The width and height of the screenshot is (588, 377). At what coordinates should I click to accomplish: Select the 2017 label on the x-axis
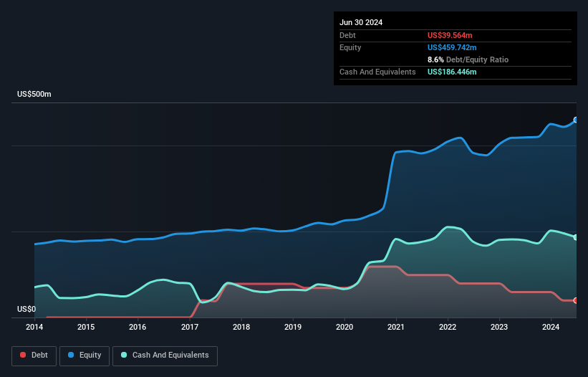[x=190, y=328]
